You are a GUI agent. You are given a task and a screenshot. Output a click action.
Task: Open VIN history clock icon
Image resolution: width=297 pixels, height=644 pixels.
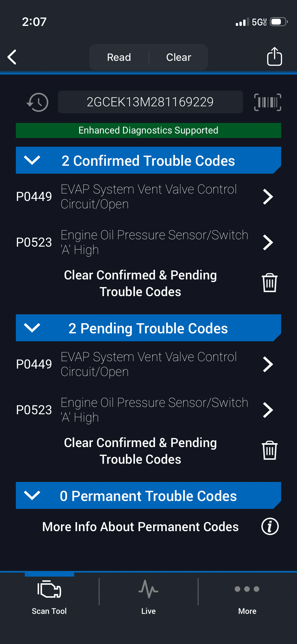pos(38,102)
